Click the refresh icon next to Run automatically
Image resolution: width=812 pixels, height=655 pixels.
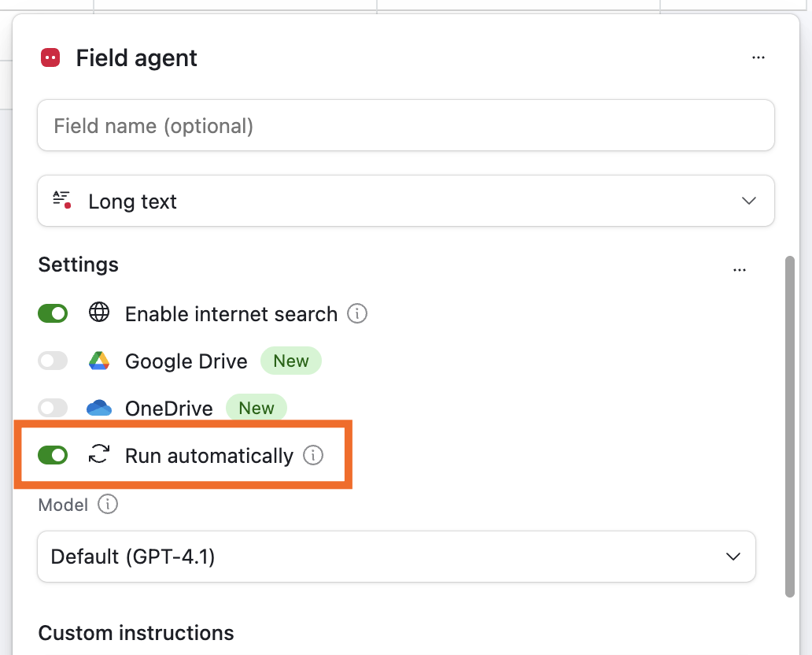[98, 455]
